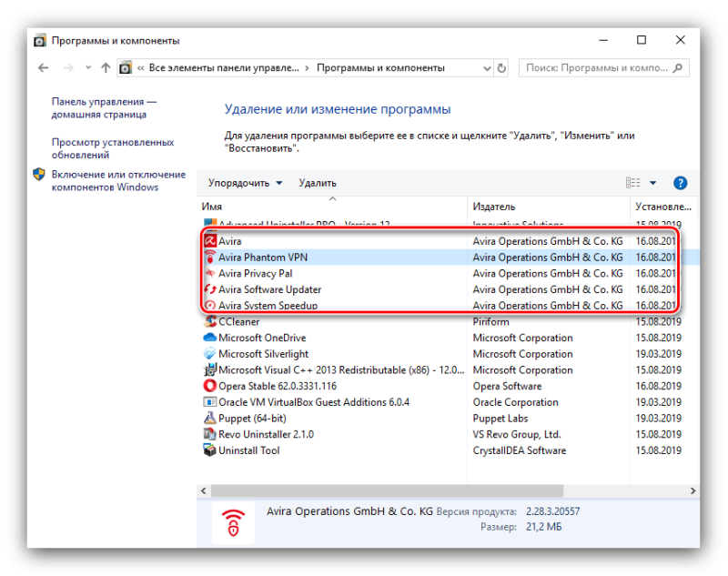Select the Avira Software Updater name text
This screenshot has height=576, width=728.
(x=269, y=289)
